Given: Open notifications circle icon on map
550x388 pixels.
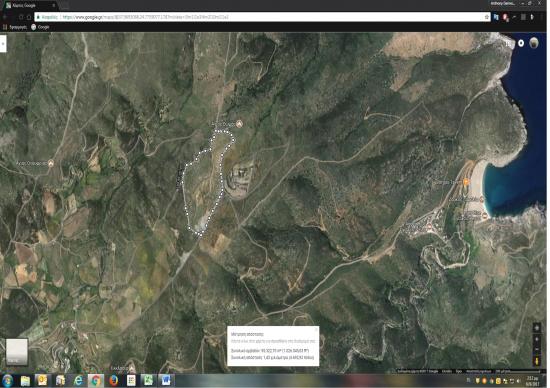Looking at the screenshot, I should point(521,43).
